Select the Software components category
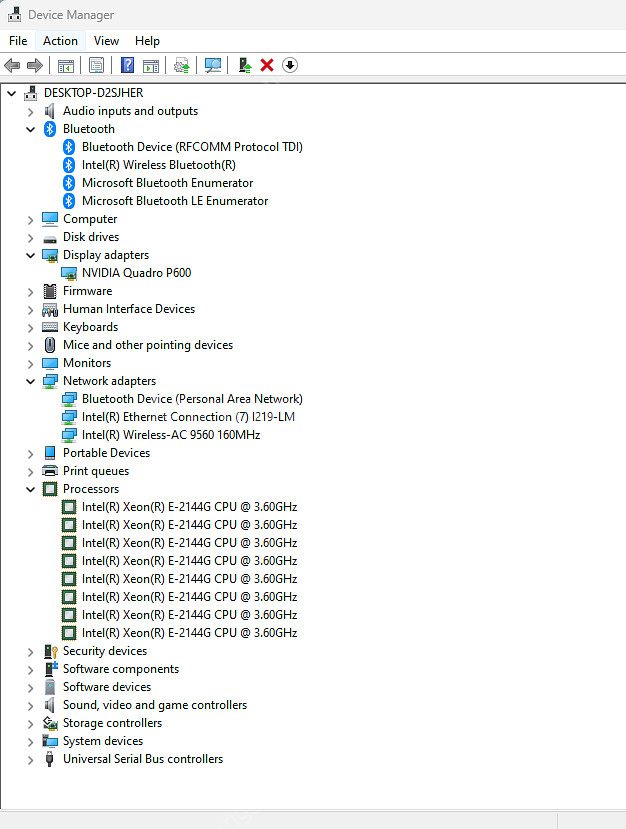This screenshot has height=829, width=626. pyautogui.click(x=121, y=669)
